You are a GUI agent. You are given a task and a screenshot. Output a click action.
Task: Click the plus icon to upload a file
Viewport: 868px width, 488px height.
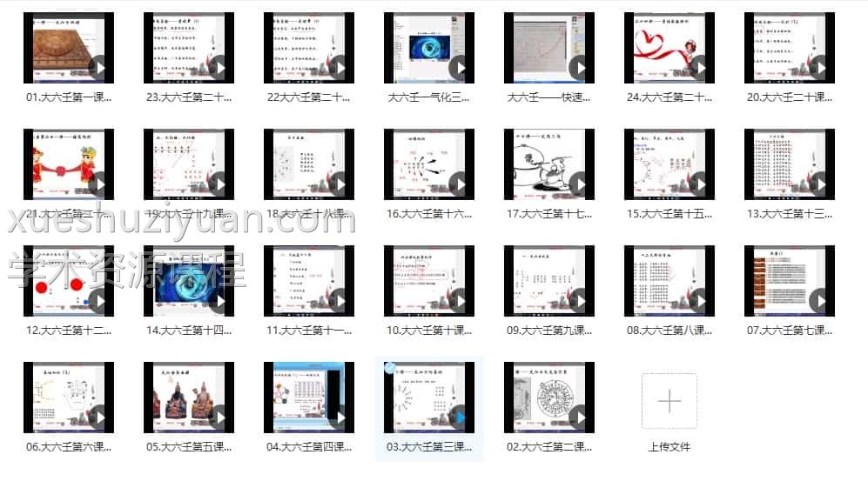[669, 401]
